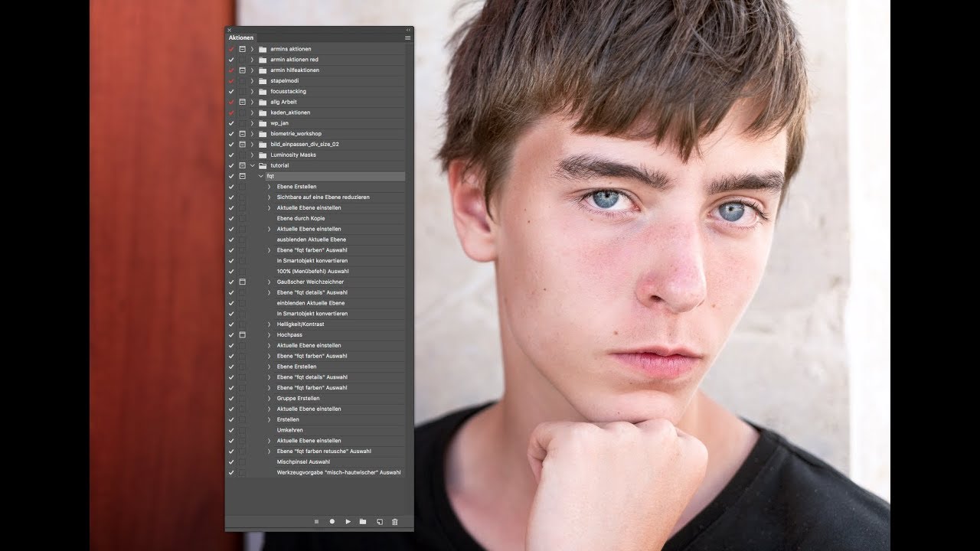
Task: Click the open folder icon of tutorial
Action: 263,165
